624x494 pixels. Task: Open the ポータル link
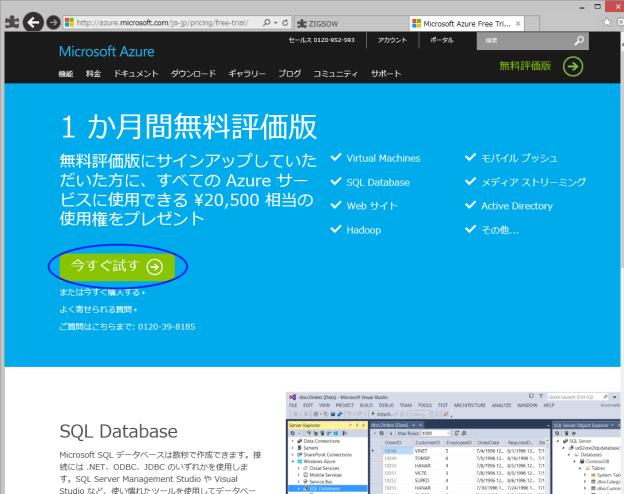(441, 40)
